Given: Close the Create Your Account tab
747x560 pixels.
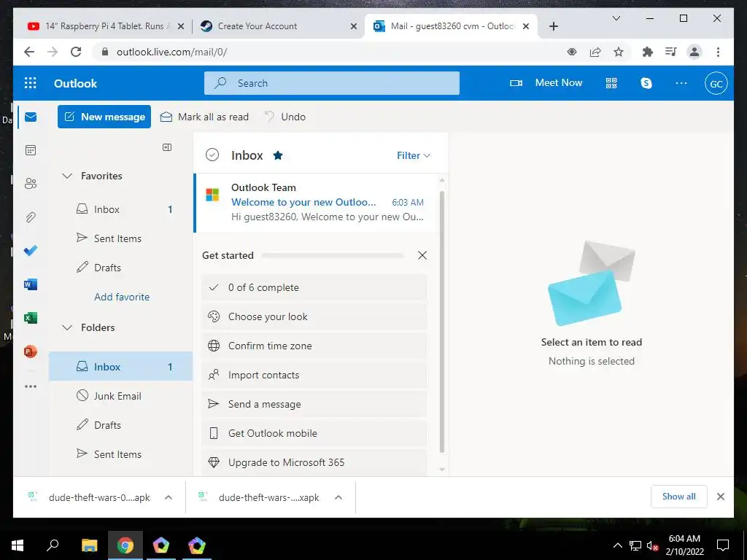Looking at the screenshot, I should click(354, 26).
